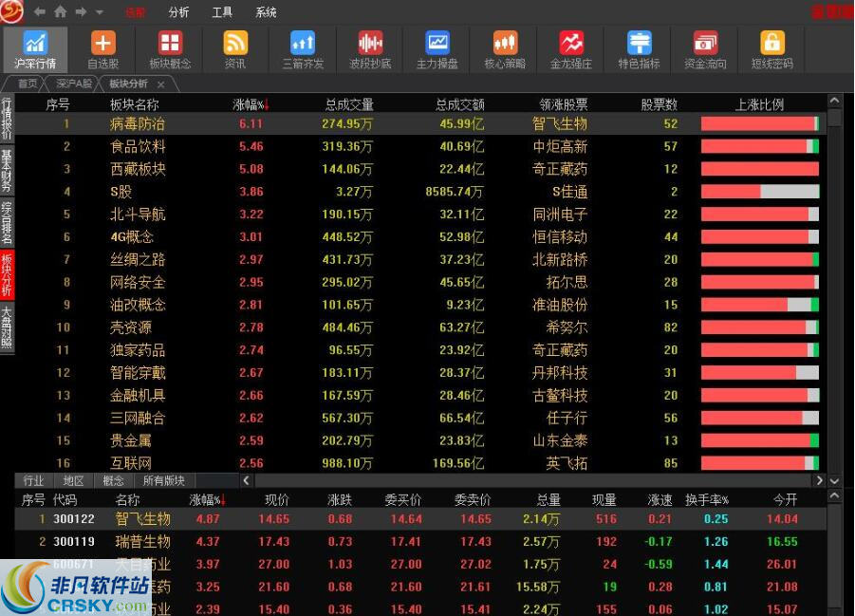The height and width of the screenshot is (616, 855).
Task: Switch to the 深沪A股 tab
Action: coord(73,84)
